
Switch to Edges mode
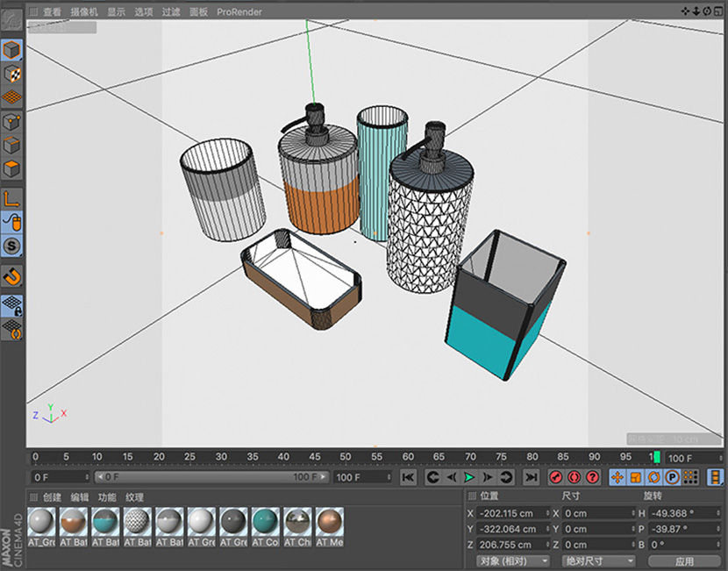pos(11,146)
